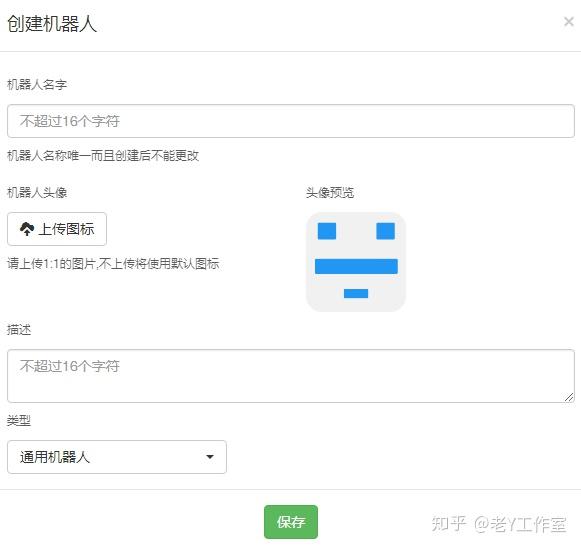
Task: Focus the 机器人名字 input field
Action: point(291,121)
